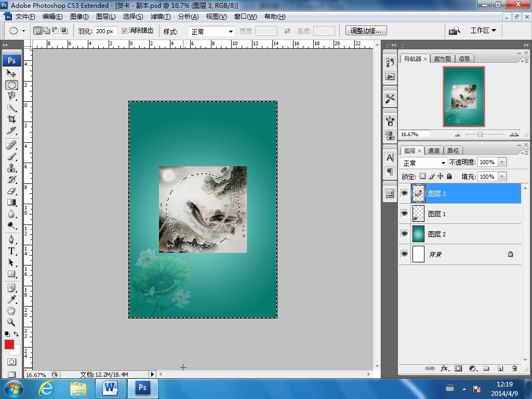The width and height of the screenshot is (532, 399).
Task: Open the tool preset picker arrow
Action: [23, 31]
